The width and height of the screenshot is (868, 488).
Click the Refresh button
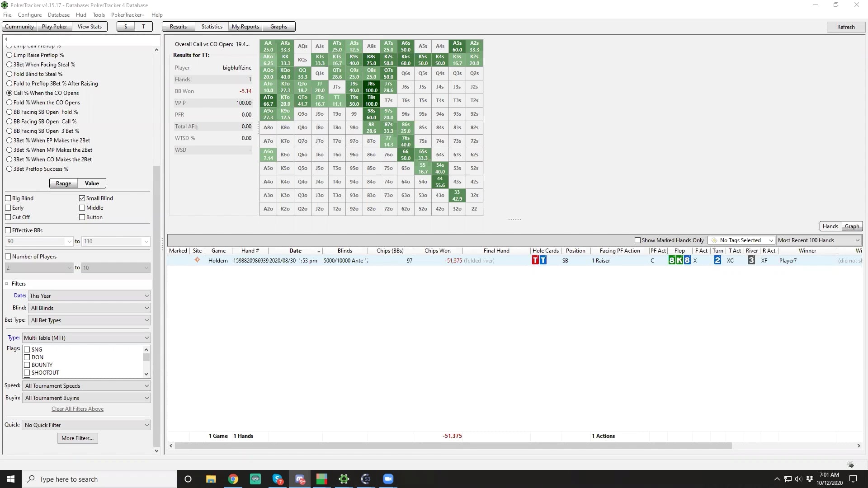pyautogui.click(x=845, y=27)
